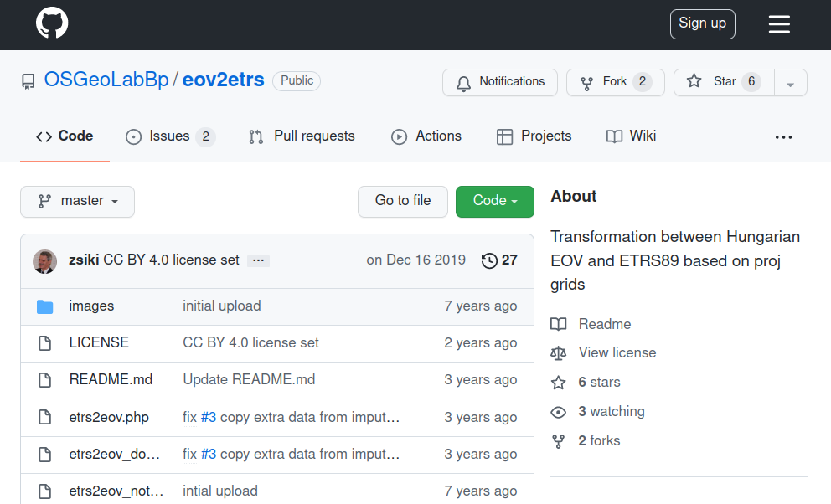Open the Wiki tab
The height and width of the screenshot is (504, 831).
pyautogui.click(x=631, y=136)
